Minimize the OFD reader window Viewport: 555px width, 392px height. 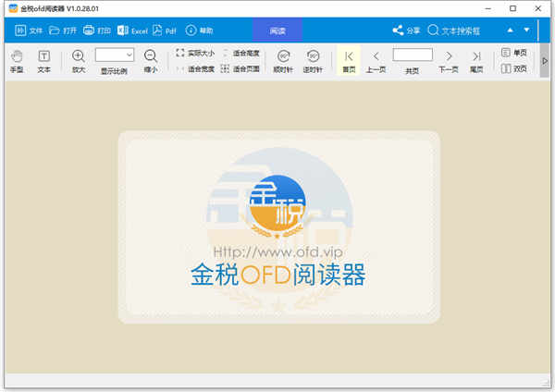(x=488, y=8)
